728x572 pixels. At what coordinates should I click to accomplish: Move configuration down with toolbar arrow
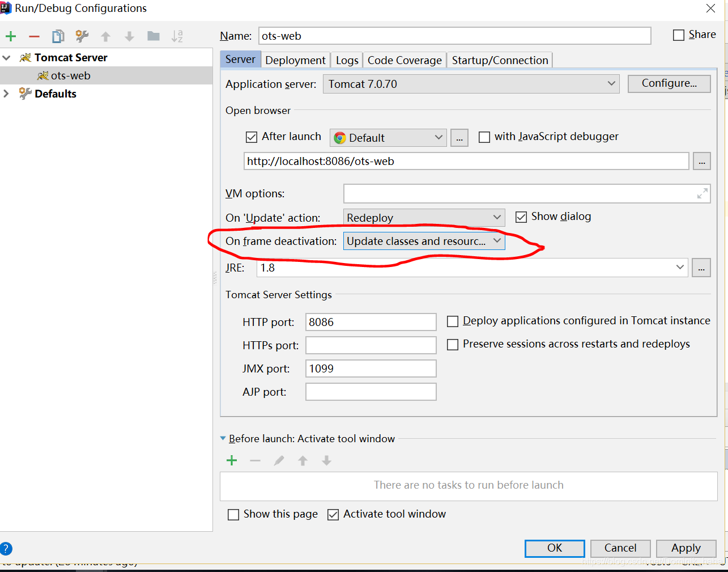129,37
